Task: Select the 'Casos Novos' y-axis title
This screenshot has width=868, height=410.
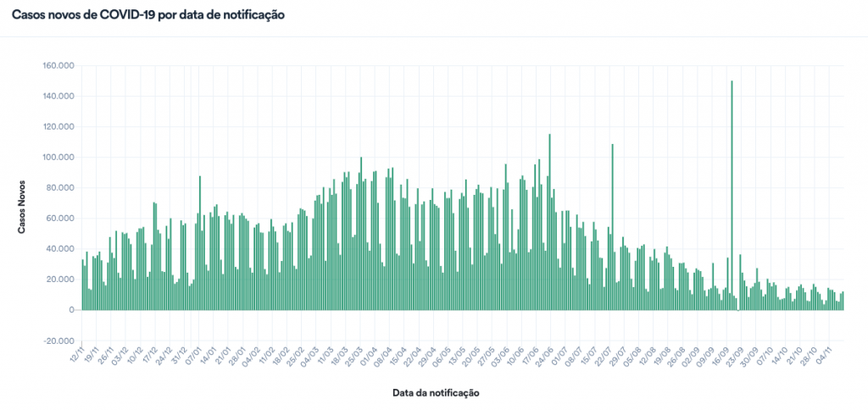Action: [24, 208]
